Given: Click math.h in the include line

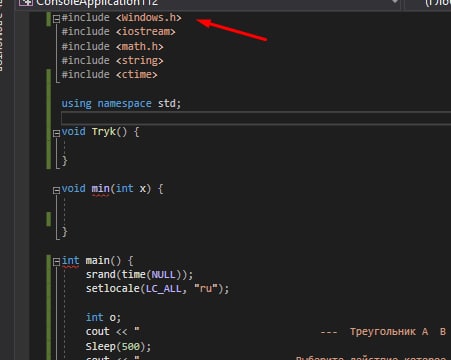Looking at the screenshot, I should pyautogui.click(x=140, y=46).
